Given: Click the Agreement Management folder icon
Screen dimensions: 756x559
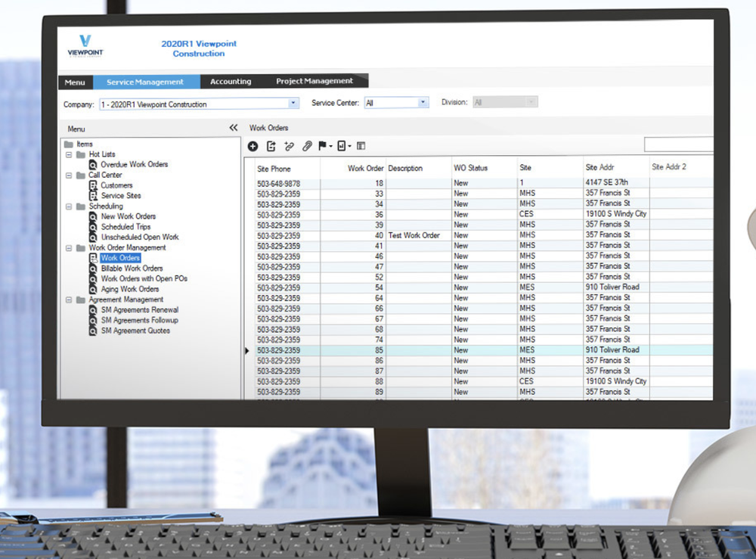Looking at the screenshot, I should pos(81,300).
